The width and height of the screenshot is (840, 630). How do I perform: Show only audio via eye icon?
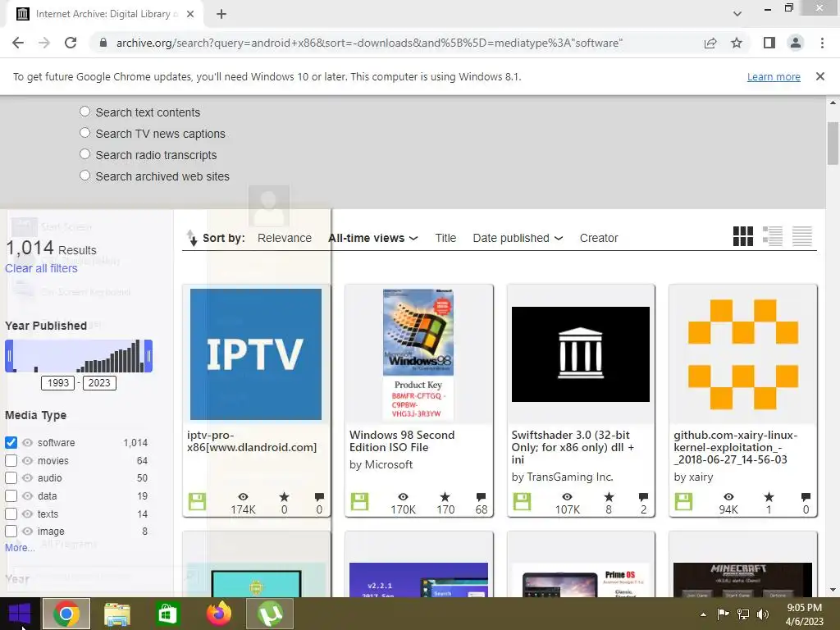[x=27, y=478]
